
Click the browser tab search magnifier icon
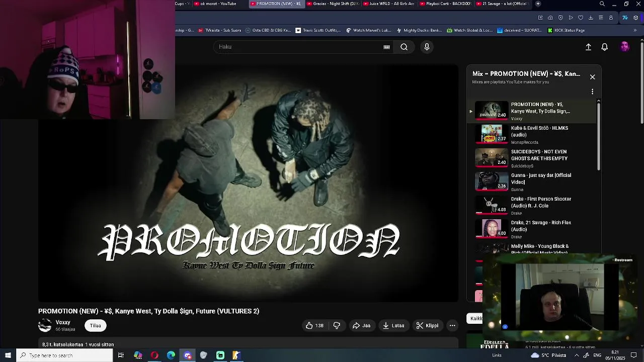pyautogui.click(x=602, y=4)
